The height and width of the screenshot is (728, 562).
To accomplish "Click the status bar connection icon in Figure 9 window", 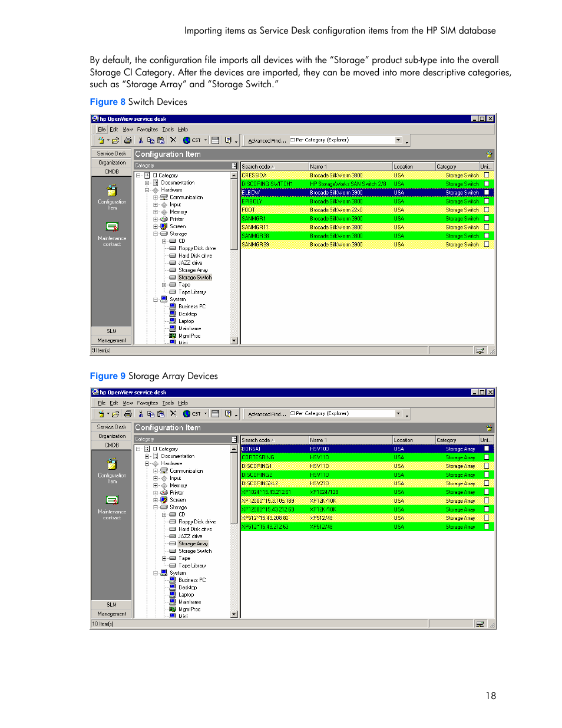I will click(480, 624).
